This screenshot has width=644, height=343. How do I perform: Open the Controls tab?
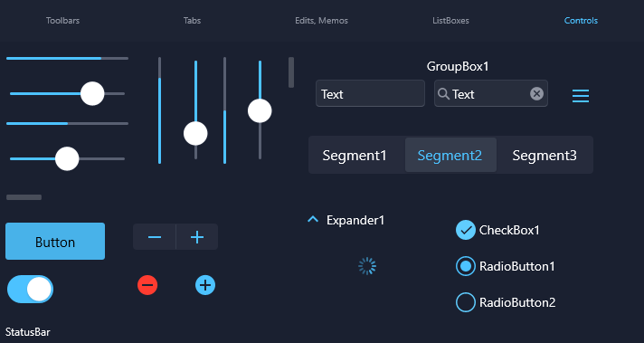coord(581,21)
